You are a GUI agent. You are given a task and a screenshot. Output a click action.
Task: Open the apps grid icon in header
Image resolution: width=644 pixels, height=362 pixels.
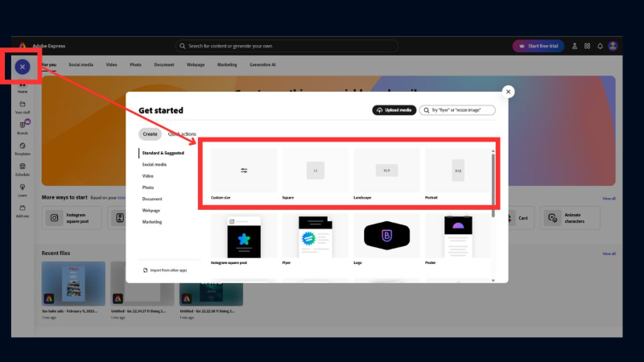588,46
